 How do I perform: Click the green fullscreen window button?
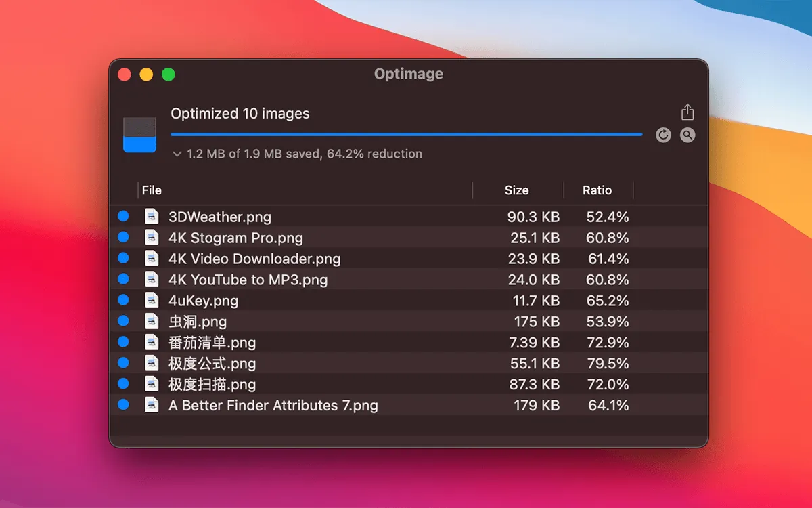(x=168, y=75)
